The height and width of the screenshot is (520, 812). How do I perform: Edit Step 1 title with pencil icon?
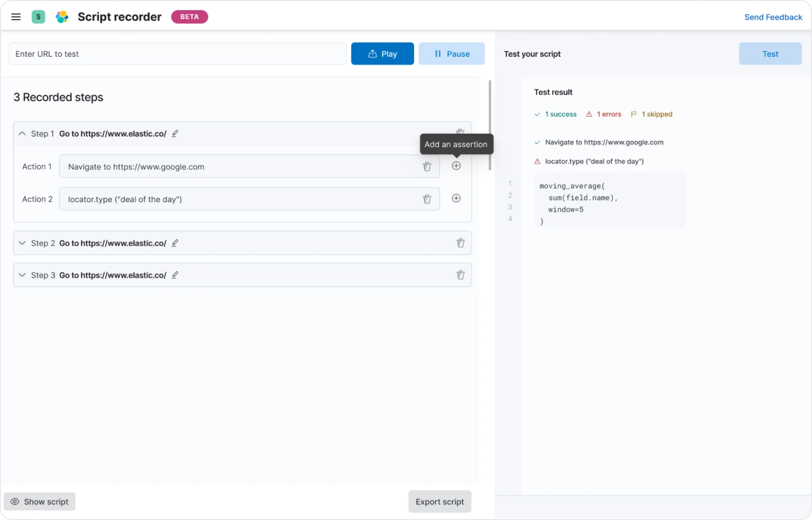tap(175, 133)
